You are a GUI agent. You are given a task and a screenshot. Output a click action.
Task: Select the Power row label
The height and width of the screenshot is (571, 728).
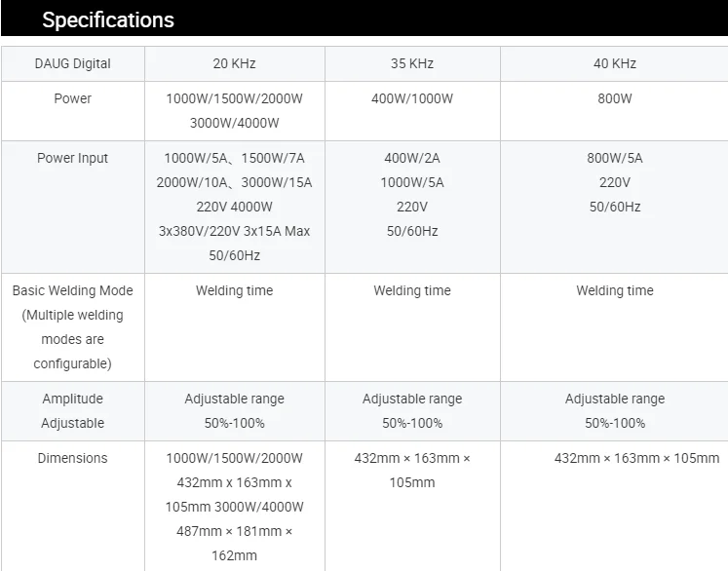(x=73, y=98)
